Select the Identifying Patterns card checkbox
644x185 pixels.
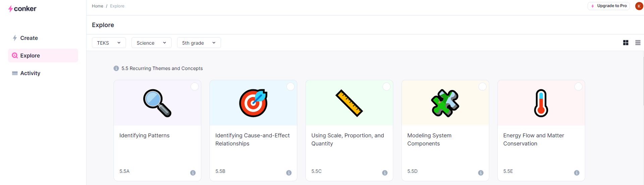[x=195, y=87]
